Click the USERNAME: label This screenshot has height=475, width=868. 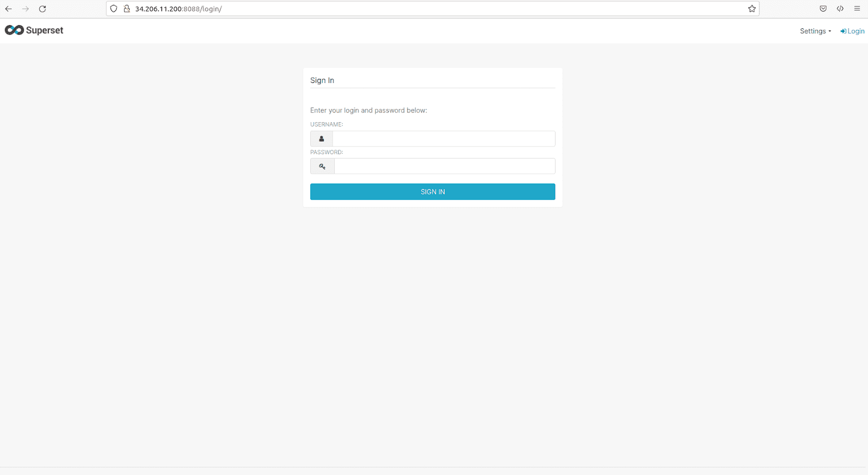point(327,124)
